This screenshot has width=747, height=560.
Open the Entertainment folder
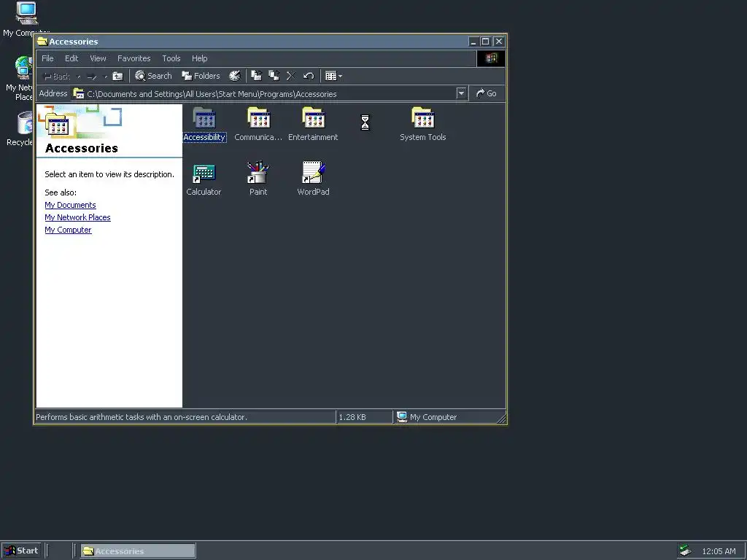pyautogui.click(x=313, y=124)
